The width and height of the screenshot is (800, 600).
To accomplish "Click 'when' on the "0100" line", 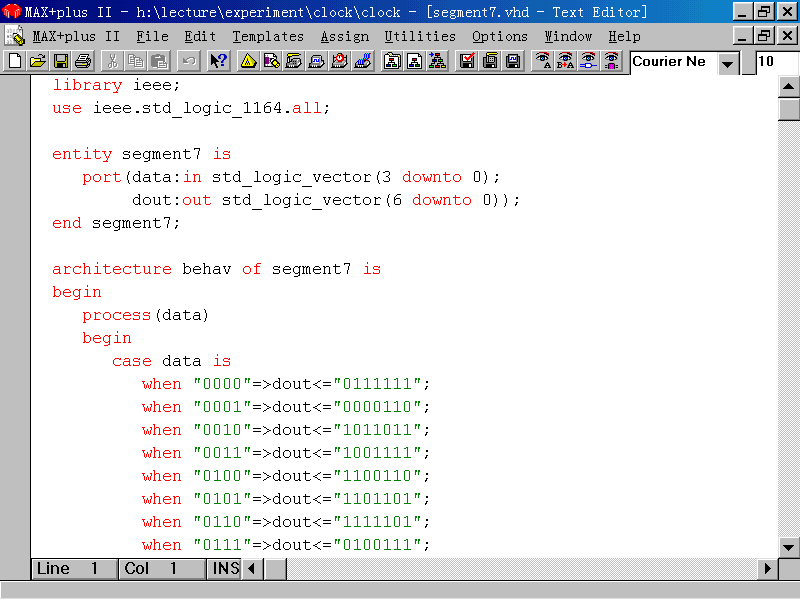I will (162, 476).
